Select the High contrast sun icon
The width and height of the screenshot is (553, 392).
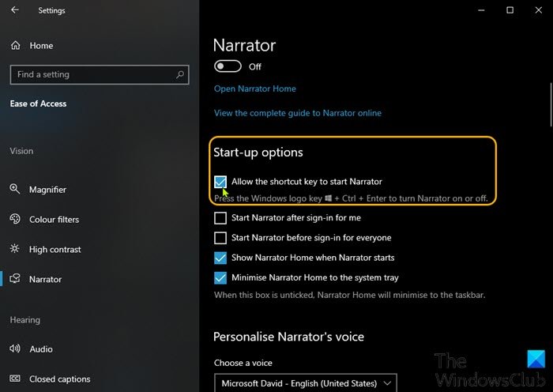(x=14, y=249)
